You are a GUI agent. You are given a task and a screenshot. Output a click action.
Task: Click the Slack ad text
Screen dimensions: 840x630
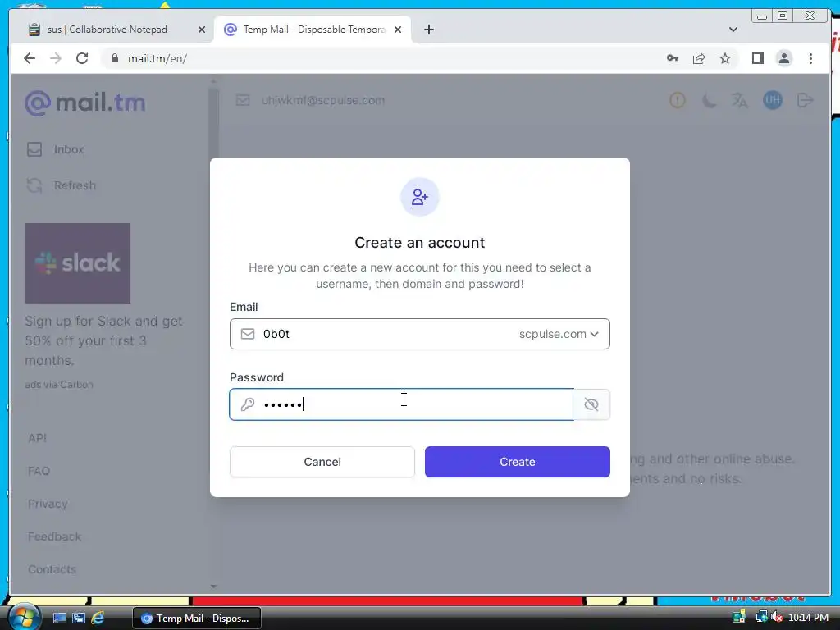pyautogui.click(x=103, y=340)
